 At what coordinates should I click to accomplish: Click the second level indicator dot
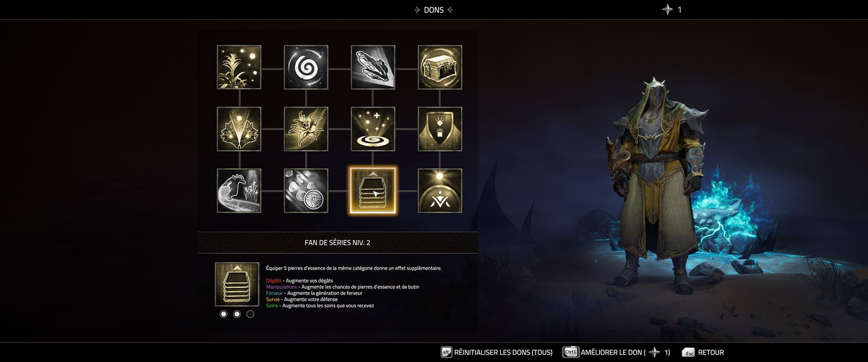tap(237, 314)
